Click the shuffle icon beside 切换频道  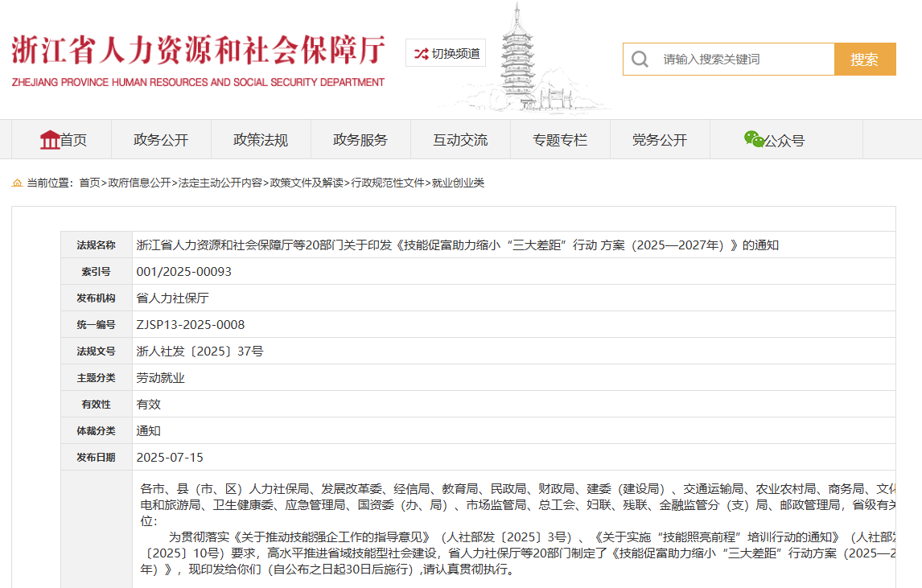pos(421,54)
